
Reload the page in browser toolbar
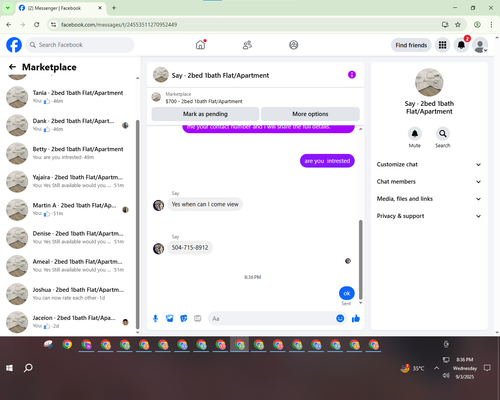click(x=37, y=24)
